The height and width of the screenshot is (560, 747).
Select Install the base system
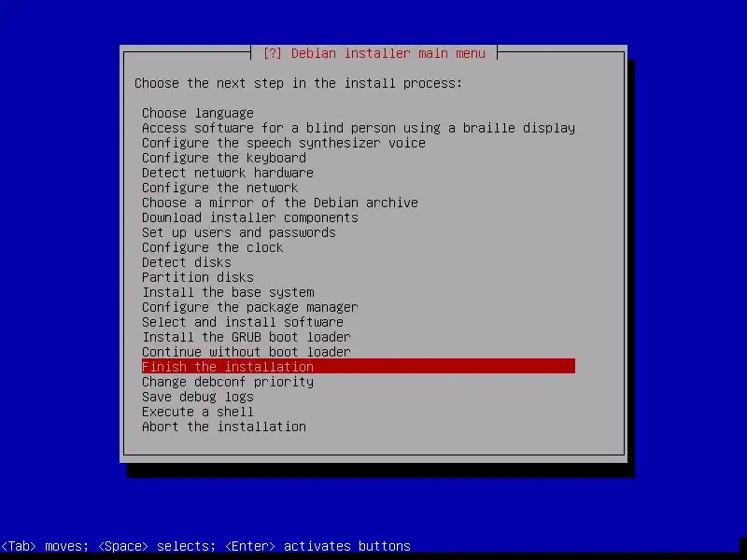pyautogui.click(x=359, y=292)
